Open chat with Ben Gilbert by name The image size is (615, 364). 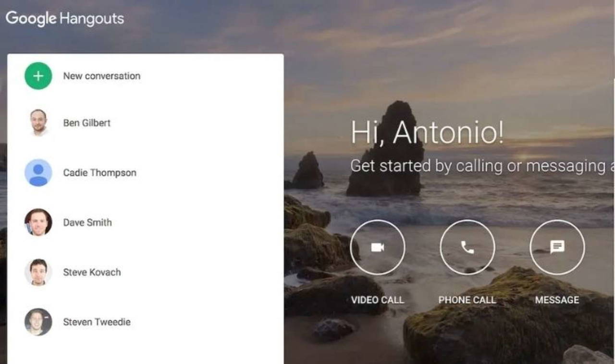(86, 123)
